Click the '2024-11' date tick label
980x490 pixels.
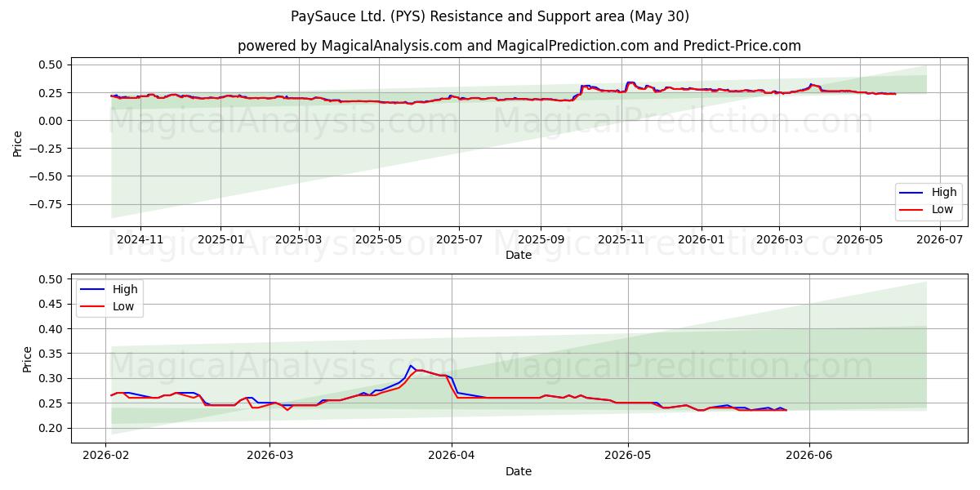coord(140,239)
